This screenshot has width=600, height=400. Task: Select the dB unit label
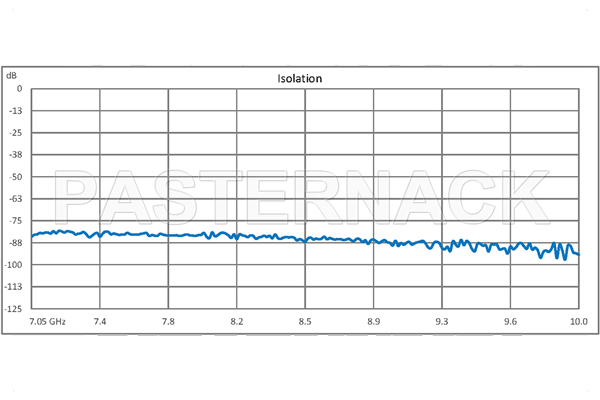click(x=11, y=75)
